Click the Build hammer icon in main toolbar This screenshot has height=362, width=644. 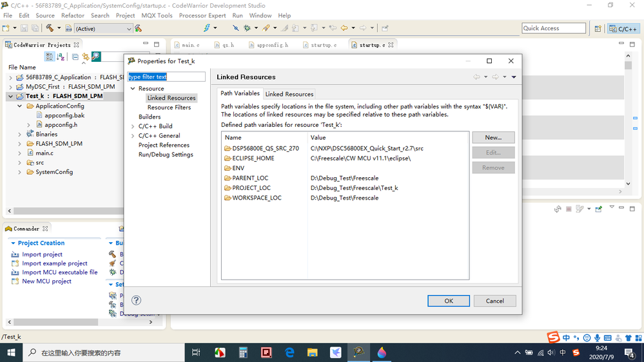coord(50,28)
